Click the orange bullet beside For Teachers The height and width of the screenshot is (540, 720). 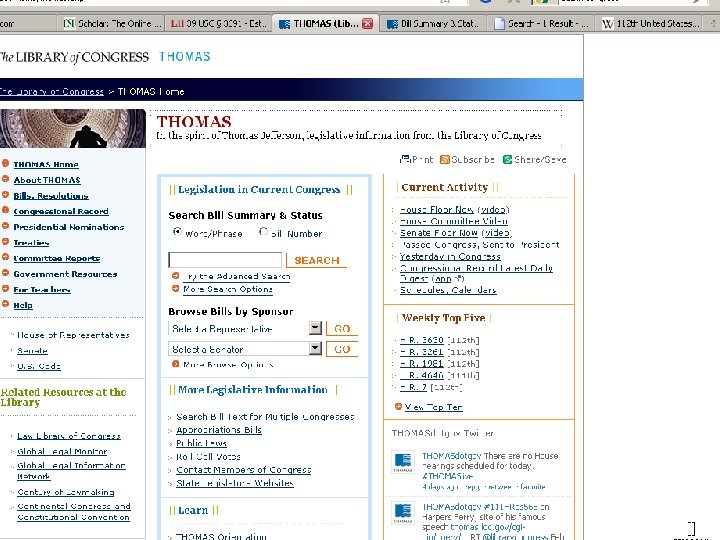tap(6, 288)
